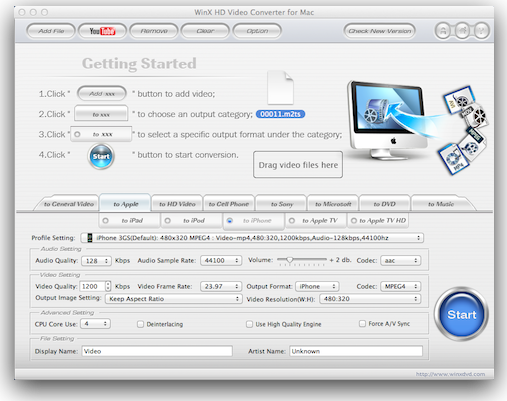Click the Clear button
Screen dimensions: 507x401
click(205, 31)
